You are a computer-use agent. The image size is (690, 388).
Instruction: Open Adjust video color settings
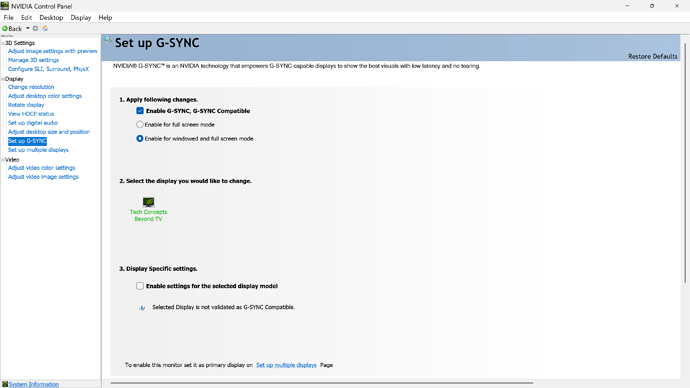pos(41,168)
